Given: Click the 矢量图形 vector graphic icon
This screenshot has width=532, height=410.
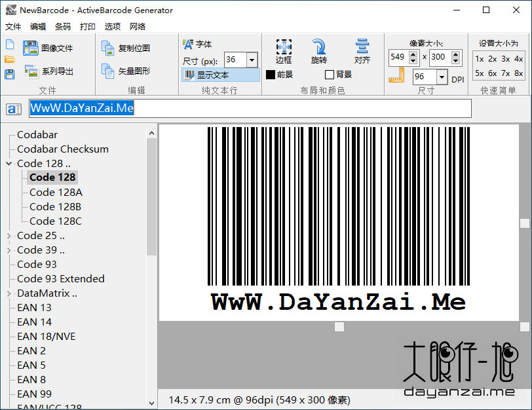Looking at the screenshot, I should coord(108,71).
